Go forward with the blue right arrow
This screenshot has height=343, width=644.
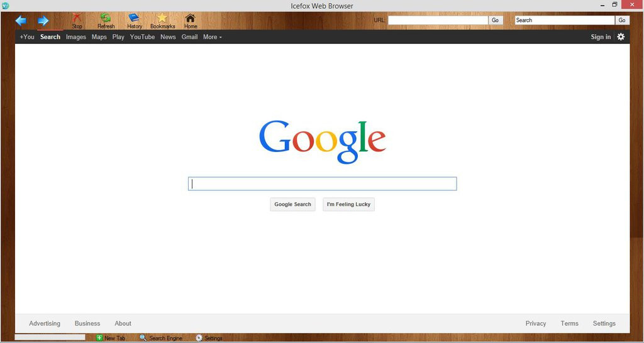pos(43,21)
